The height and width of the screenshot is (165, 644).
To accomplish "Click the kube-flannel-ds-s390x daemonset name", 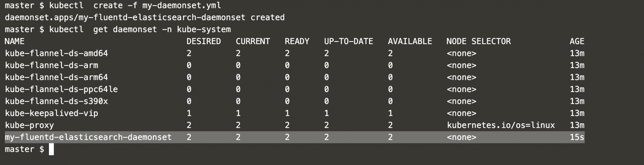I will coord(56,101).
